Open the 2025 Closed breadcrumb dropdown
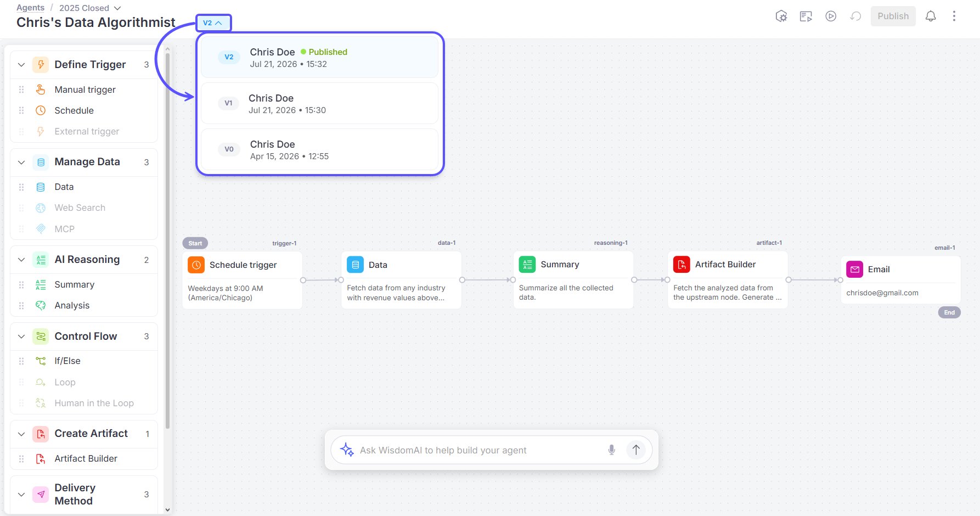This screenshot has height=516, width=980. pos(90,8)
